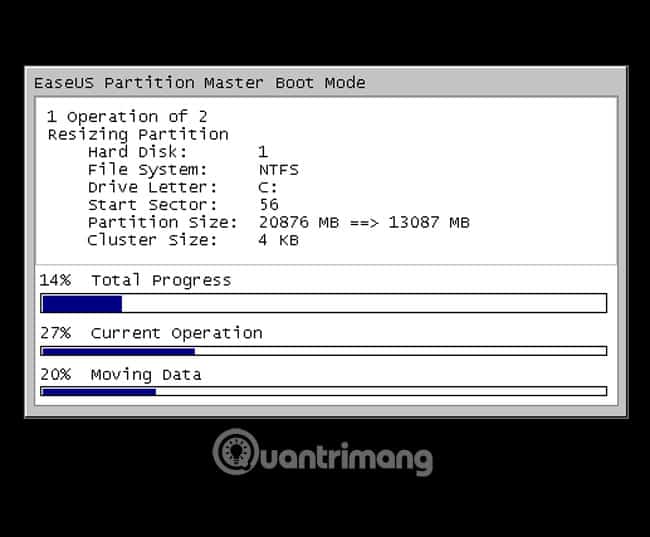Click the "Drive Letter:" label
The width and height of the screenshot is (650, 537).
[x=153, y=187]
